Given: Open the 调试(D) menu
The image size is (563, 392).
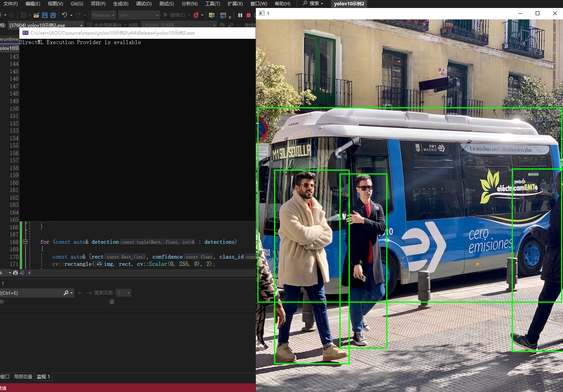Looking at the screenshot, I should (x=144, y=4).
